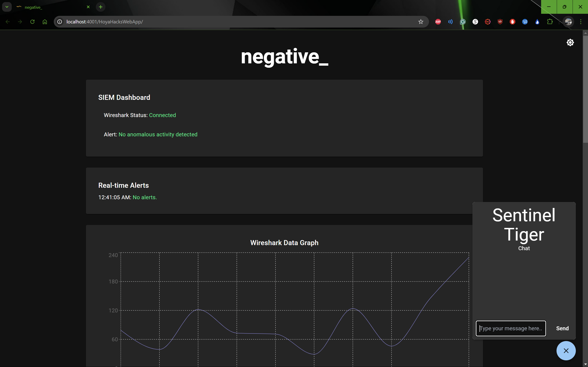The image size is (588, 367).
Task: Click the red hand AdBlock extension icon
Action: 512,22
